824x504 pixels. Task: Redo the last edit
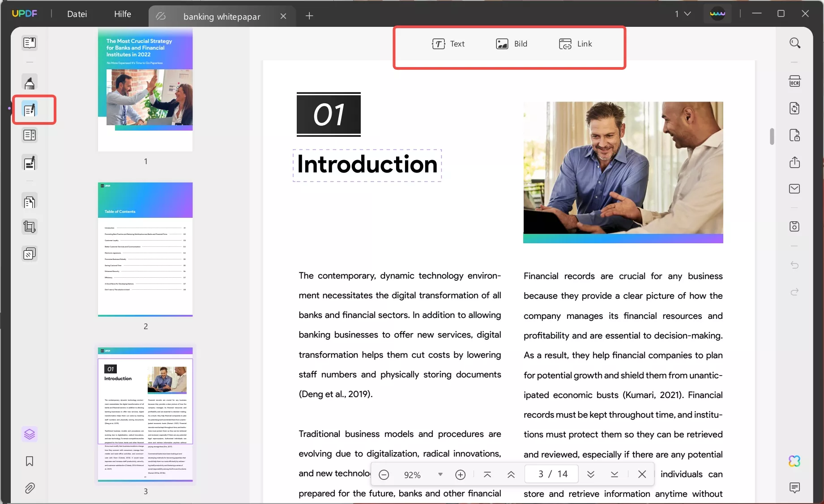pyautogui.click(x=795, y=292)
